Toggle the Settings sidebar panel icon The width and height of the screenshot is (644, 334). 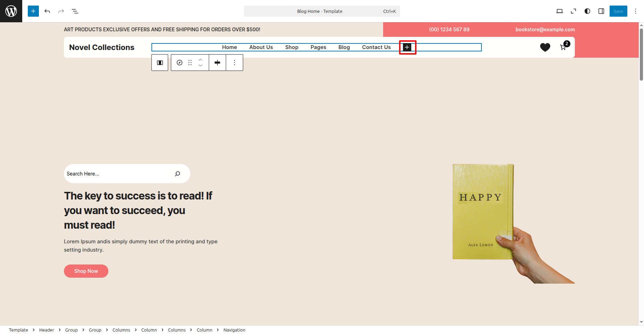pos(601,11)
